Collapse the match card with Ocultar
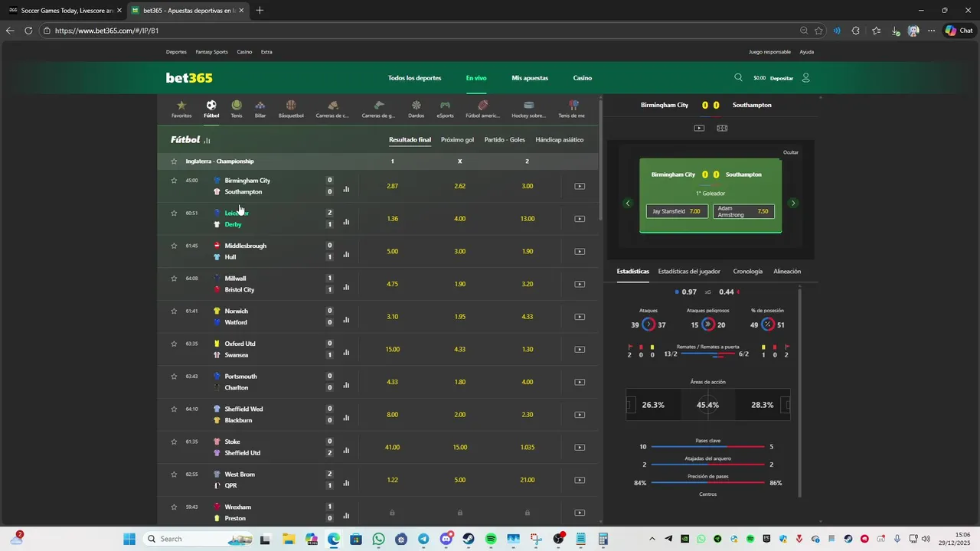Image resolution: width=980 pixels, height=551 pixels. pyautogui.click(x=790, y=152)
